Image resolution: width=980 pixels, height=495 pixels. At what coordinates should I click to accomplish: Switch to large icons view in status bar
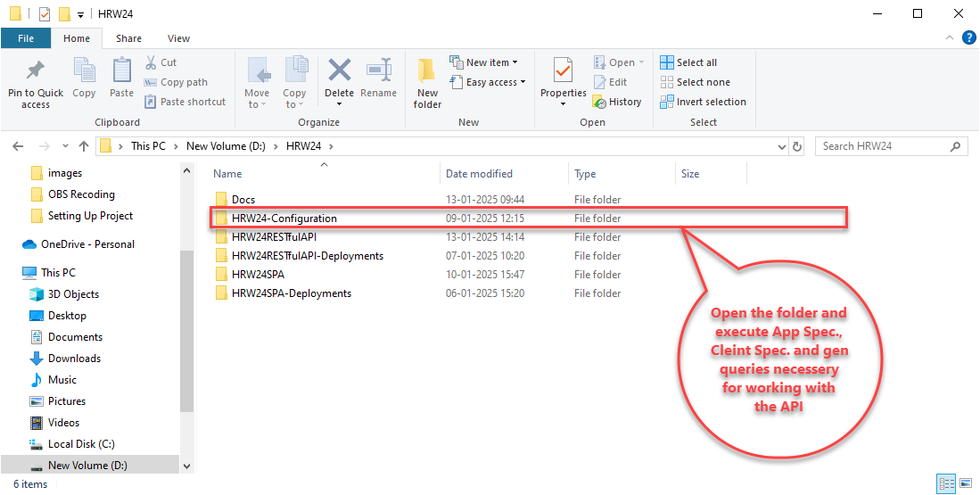(965, 484)
